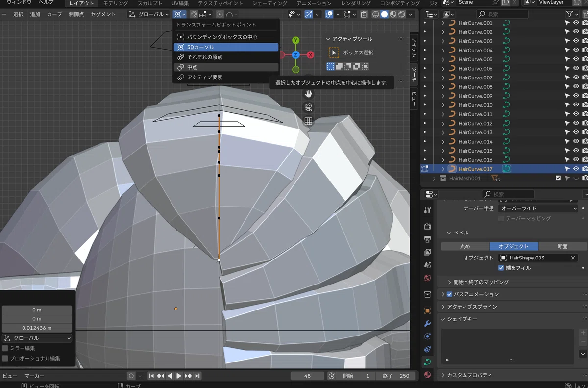Screen dimensions: 588x388
Task: Open the UV編集 workspace tab
Action: click(179, 3)
